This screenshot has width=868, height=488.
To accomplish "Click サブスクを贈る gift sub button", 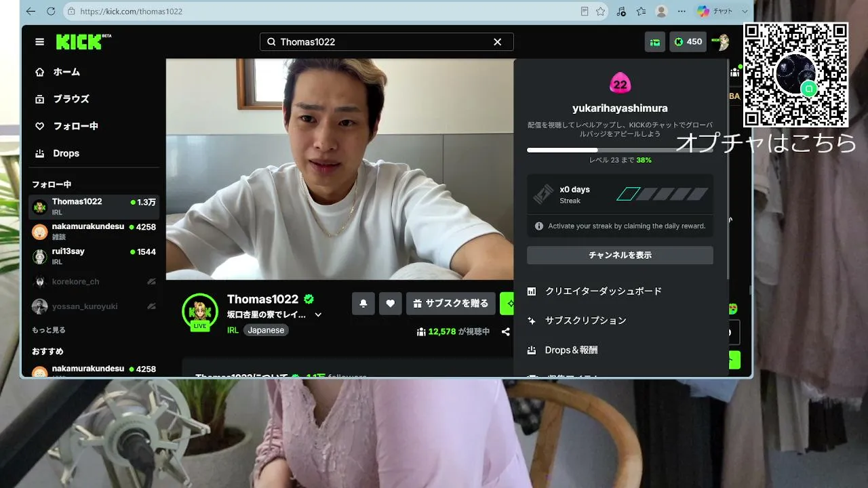I will pos(451,304).
